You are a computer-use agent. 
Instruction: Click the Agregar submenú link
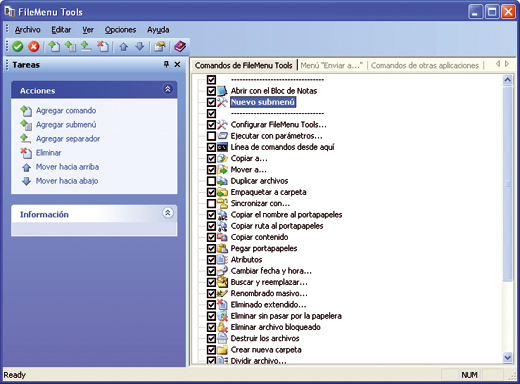click(x=66, y=125)
